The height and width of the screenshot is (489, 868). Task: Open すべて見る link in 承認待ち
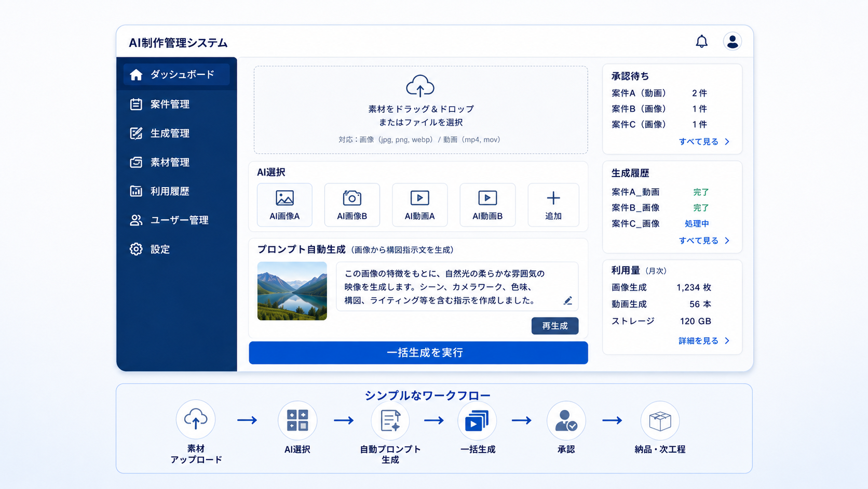click(699, 141)
